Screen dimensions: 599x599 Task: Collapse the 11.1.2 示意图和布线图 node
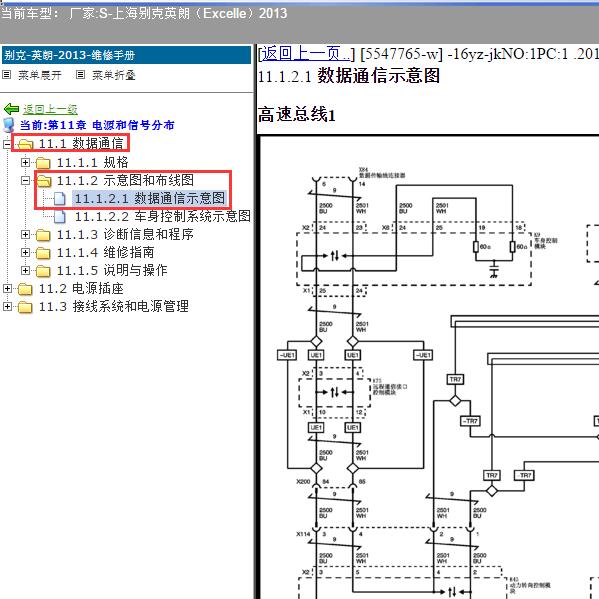pyautogui.click(x=25, y=180)
